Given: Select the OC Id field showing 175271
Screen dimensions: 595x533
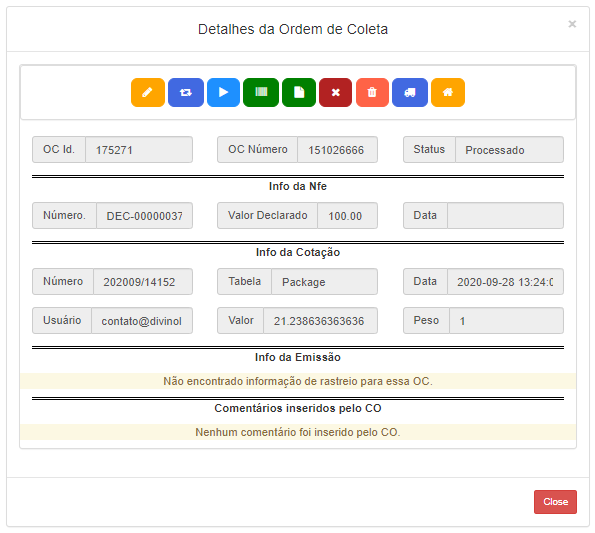Looking at the screenshot, I should pos(139,150).
